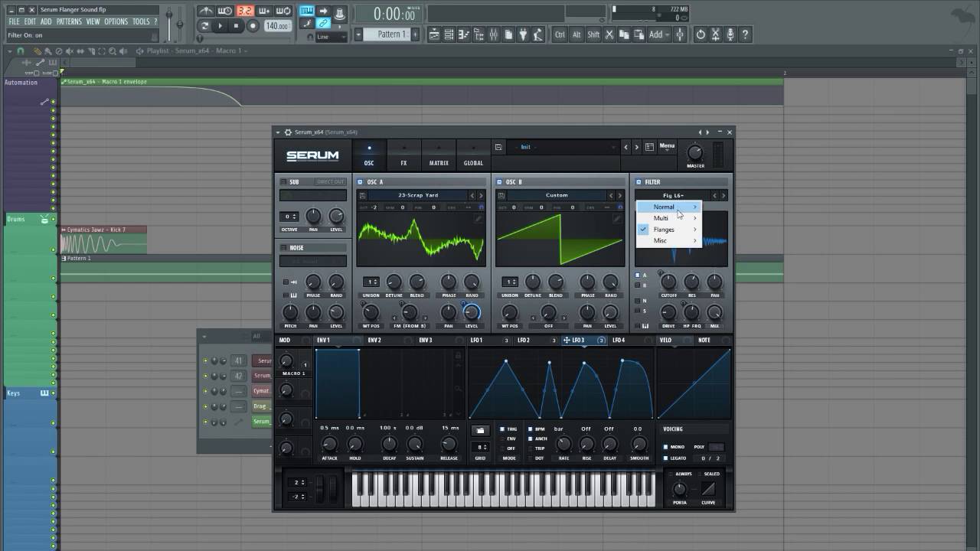Open the preset browser icon left of Menu
The height and width of the screenshot is (551, 980).
(x=649, y=147)
